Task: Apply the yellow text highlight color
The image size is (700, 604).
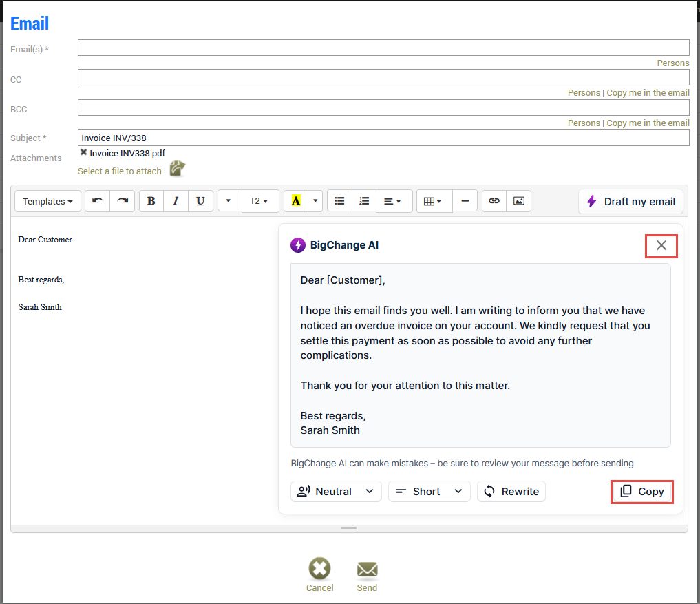Action: click(x=296, y=201)
